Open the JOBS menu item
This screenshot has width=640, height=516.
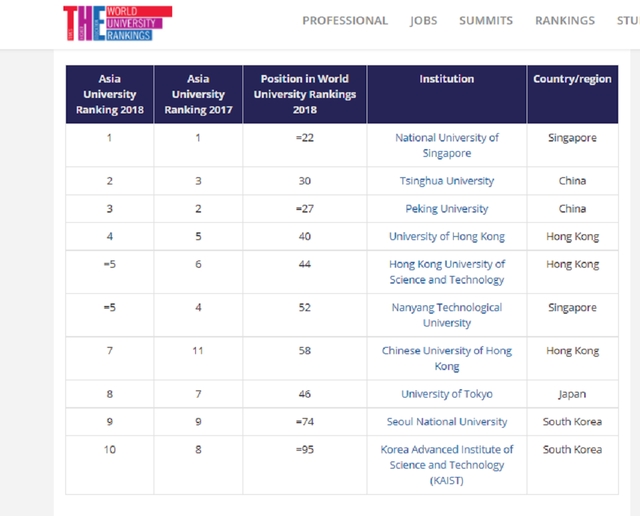[424, 20]
